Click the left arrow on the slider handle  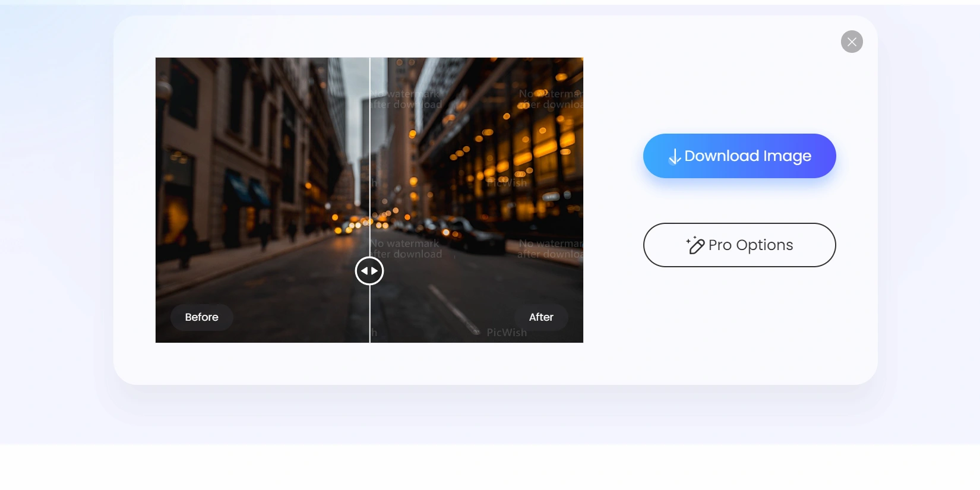364,271
